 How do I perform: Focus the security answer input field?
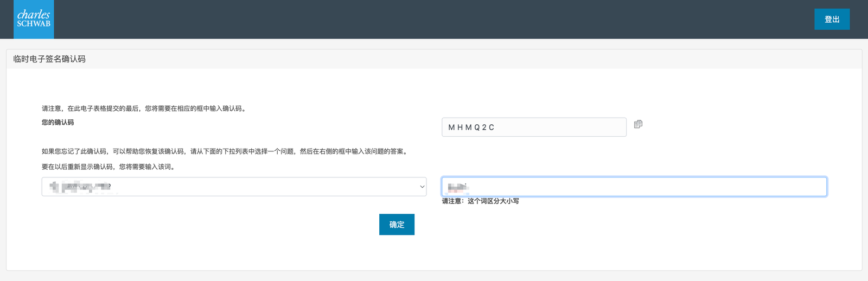[x=634, y=187]
